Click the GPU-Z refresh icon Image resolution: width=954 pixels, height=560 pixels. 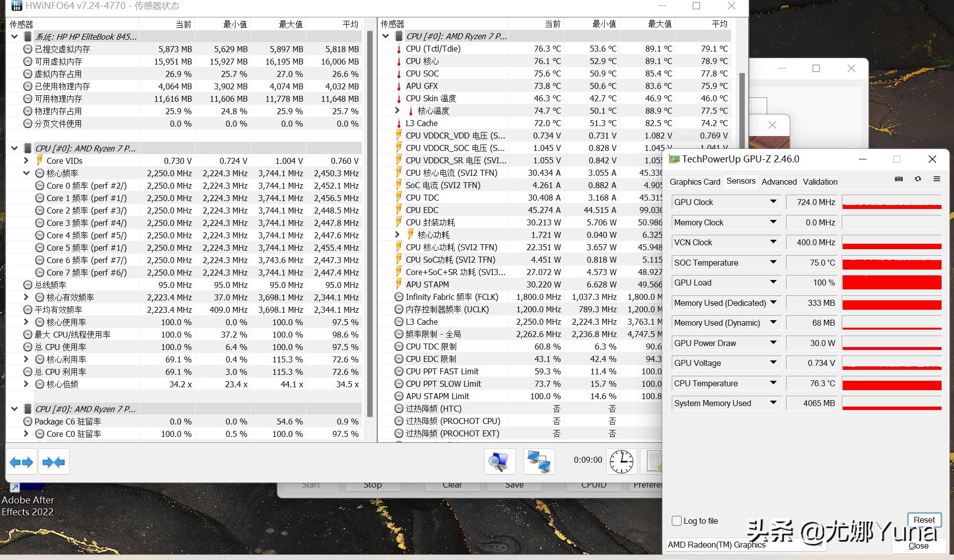(918, 179)
